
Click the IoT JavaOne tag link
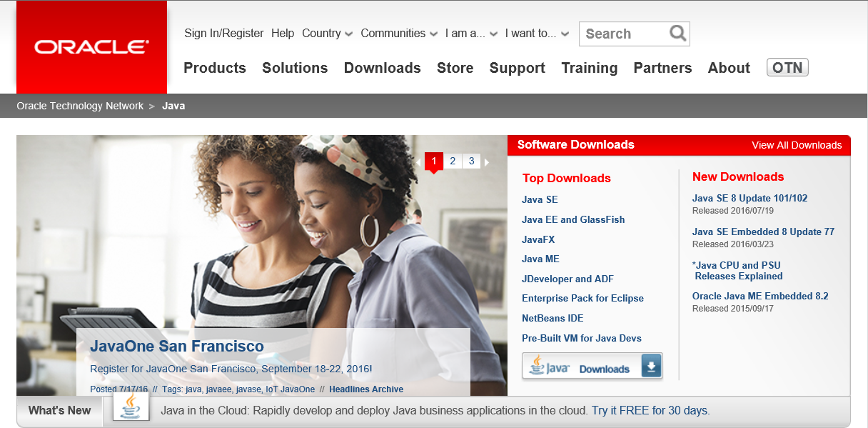(290, 389)
